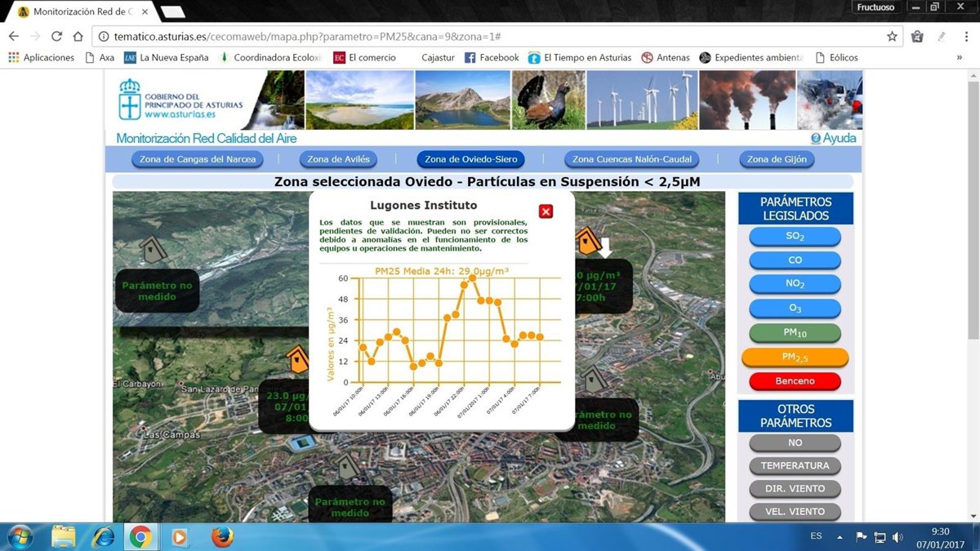The image size is (980, 551).
Task: Expand the hidden bookmarks chevron
Action: (959, 58)
